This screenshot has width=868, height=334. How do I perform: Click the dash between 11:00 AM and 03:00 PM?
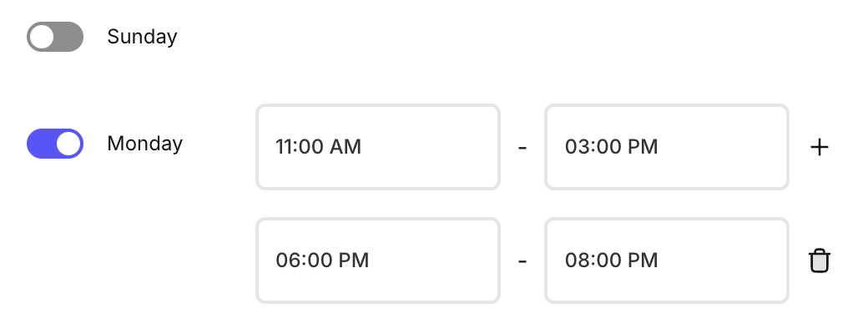click(x=522, y=148)
